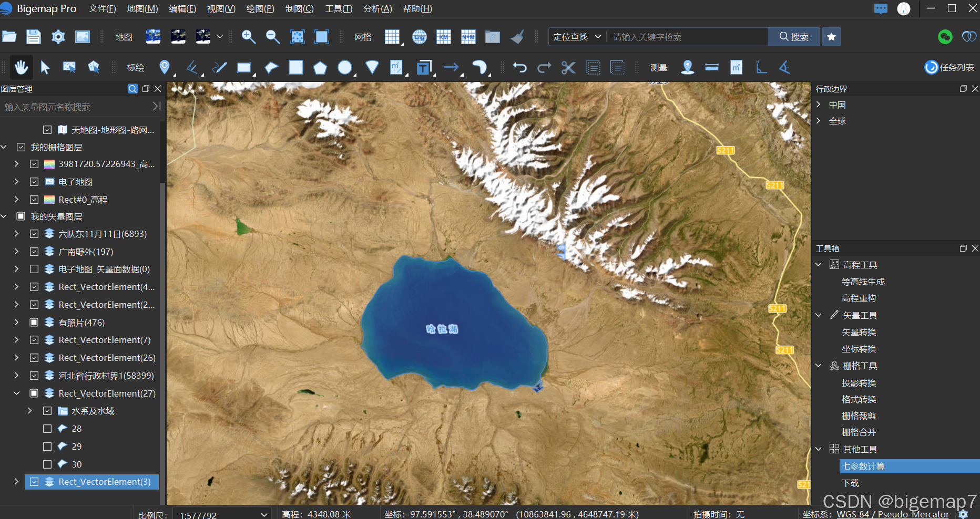Expand the 中国 boundary node
Viewport: 980px width, 519px height.
point(819,105)
